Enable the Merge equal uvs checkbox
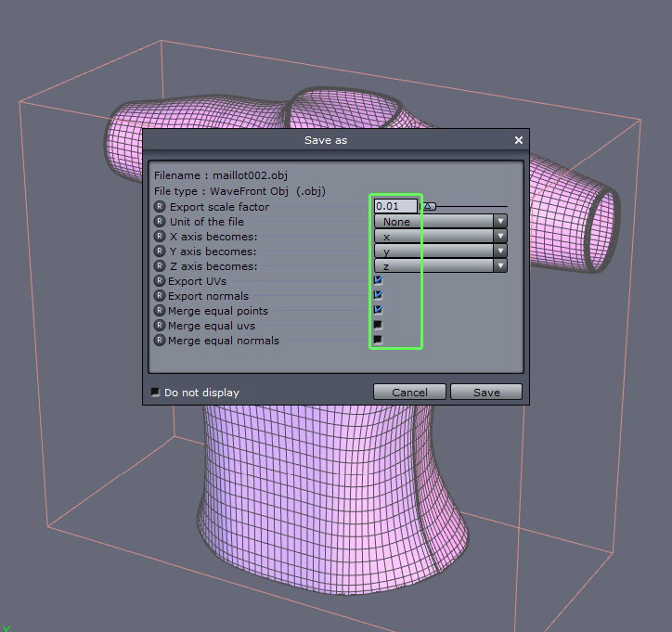 click(x=378, y=325)
